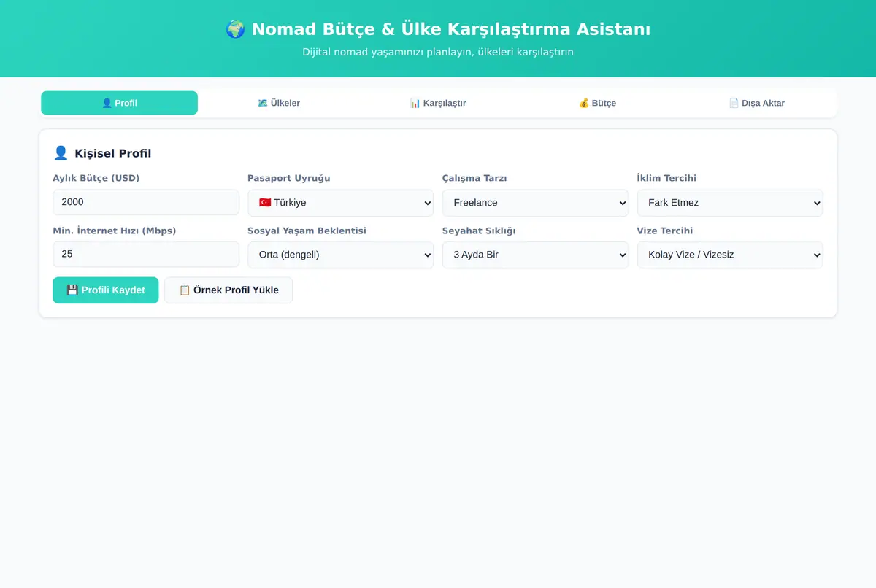The height and width of the screenshot is (588, 876).
Task: Click the Min. İnternet Hızı (Mbps) label
Action: 115,231
